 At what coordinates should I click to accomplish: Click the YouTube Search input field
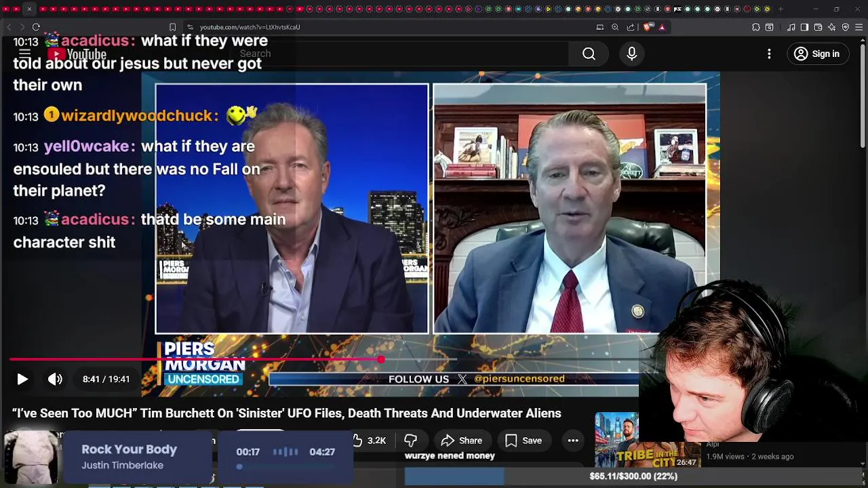[400, 54]
